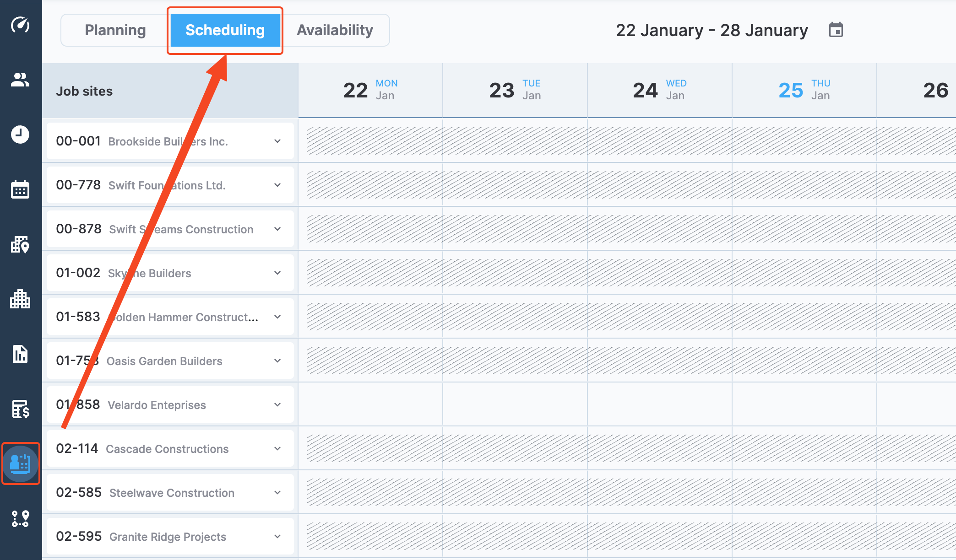Open the calendar icon in sidebar
956x560 pixels.
tap(20, 189)
